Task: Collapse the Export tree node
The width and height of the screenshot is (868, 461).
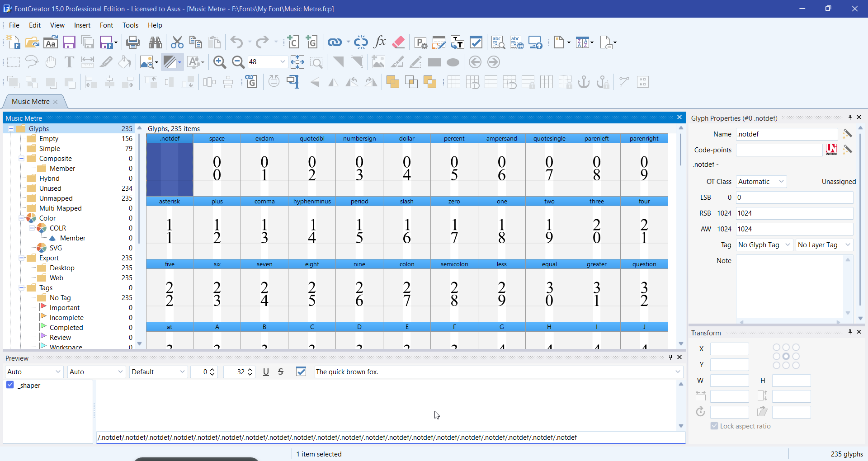Action: tap(21, 258)
